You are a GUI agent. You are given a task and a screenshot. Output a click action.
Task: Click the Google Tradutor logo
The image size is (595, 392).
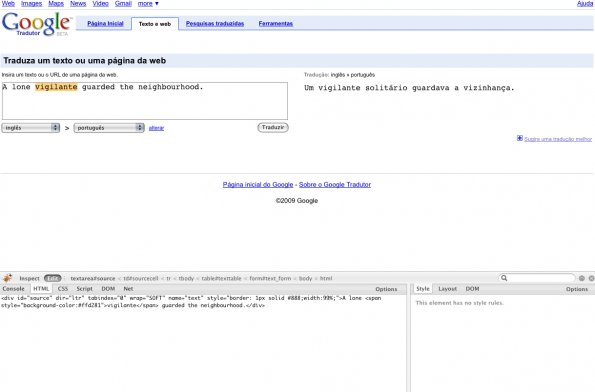pyautogui.click(x=36, y=24)
